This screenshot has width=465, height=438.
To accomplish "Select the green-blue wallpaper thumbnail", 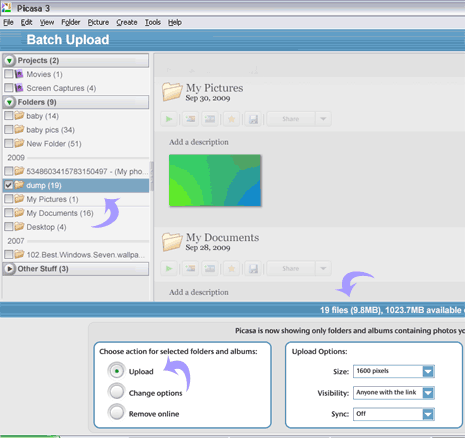I will pyautogui.click(x=215, y=180).
